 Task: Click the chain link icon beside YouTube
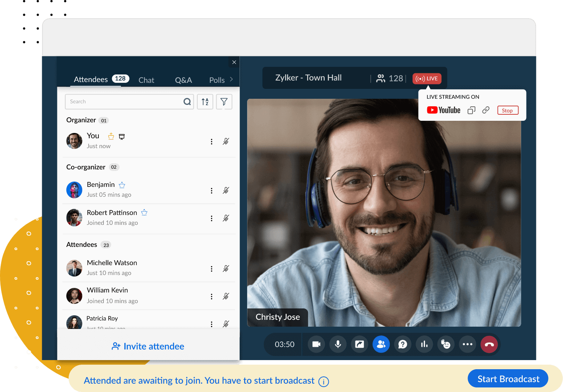tap(486, 110)
